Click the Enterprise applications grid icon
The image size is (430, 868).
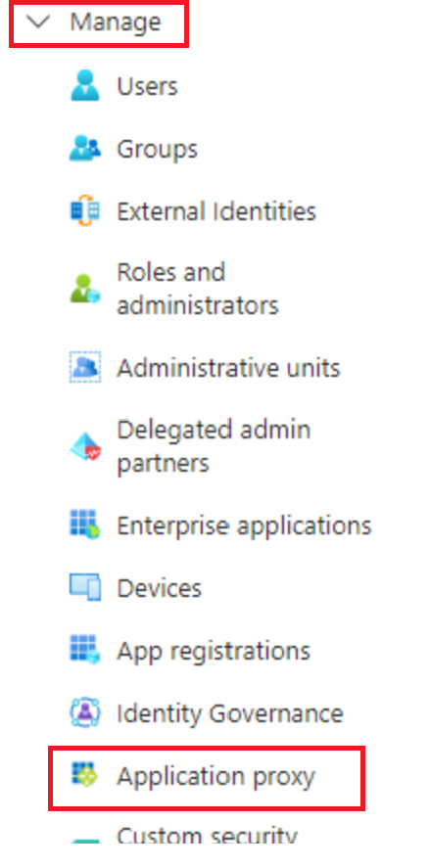point(85,525)
